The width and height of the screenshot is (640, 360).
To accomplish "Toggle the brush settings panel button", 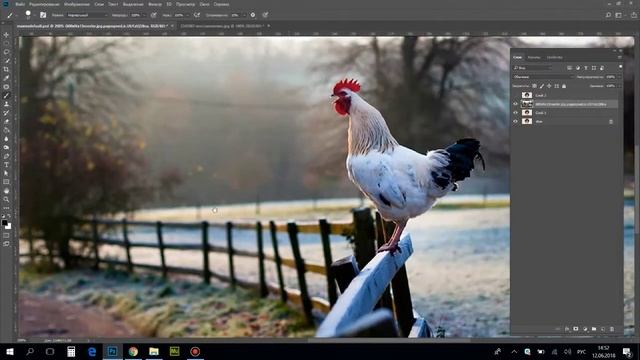I will click(x=43, y=15).
